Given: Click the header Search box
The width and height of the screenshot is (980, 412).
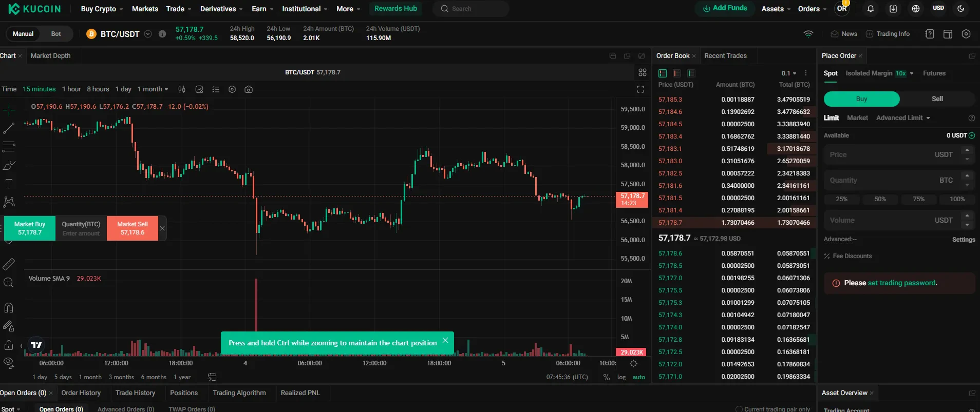Looking at the screenshot, I should click(471, 9).
